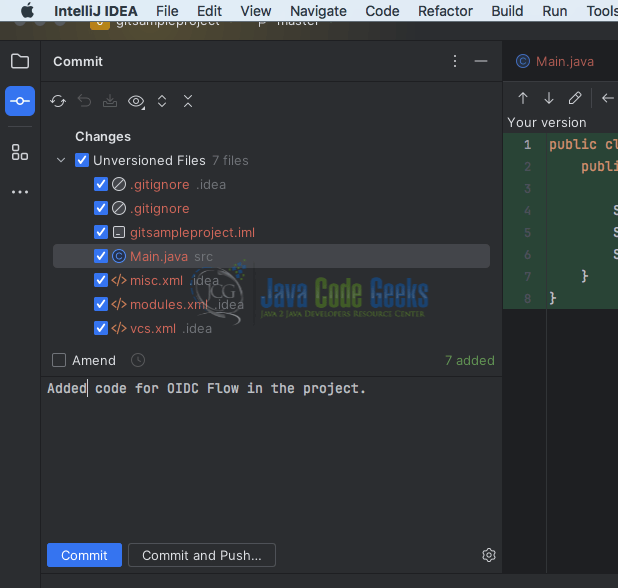
Task: Open the IntelliJ IDEA menu
Action: pyautogui.click(x=96, y=11)
